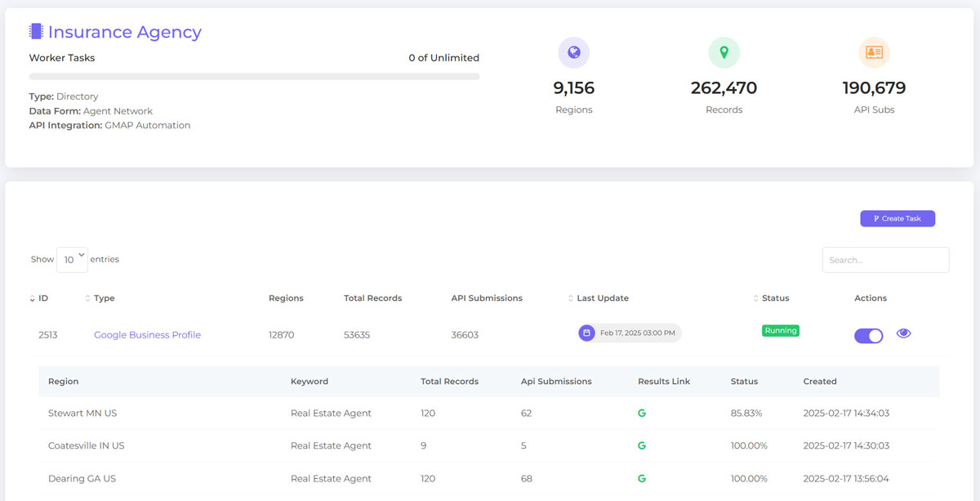Select the green location pin Records icon
Viewport: 980px width, 501px height.
click(724, 51)
